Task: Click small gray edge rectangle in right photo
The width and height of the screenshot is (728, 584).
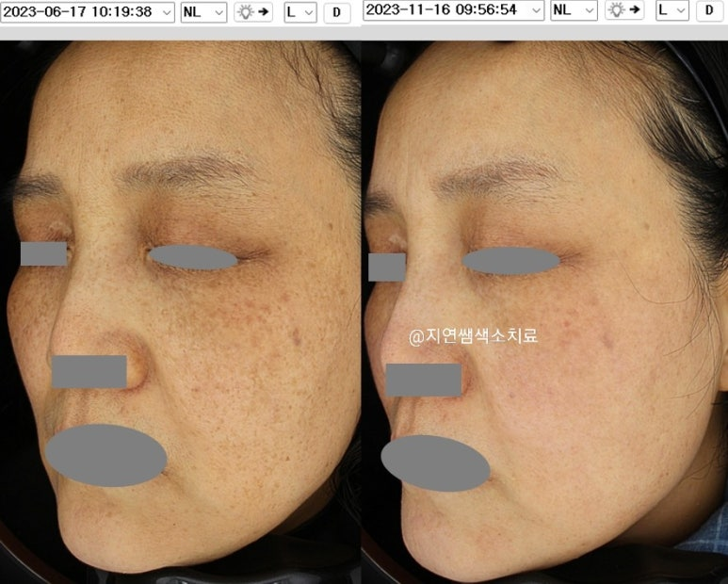Action: point(386,267)
